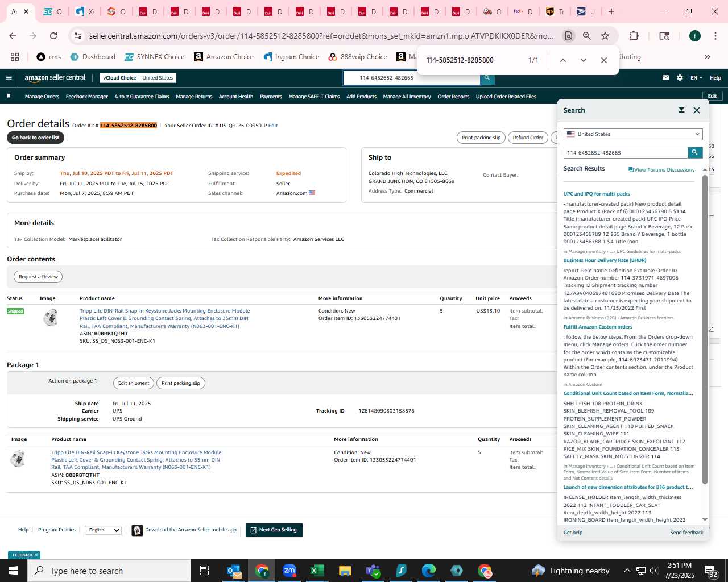
Task: Click the header order search field
Action: (x=412, y=78)
